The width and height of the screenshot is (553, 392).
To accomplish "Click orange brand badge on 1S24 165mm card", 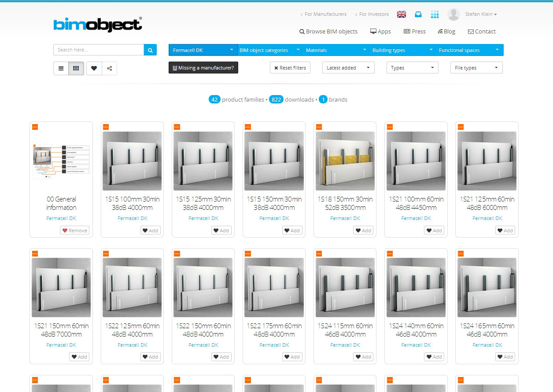I will 461,253.
